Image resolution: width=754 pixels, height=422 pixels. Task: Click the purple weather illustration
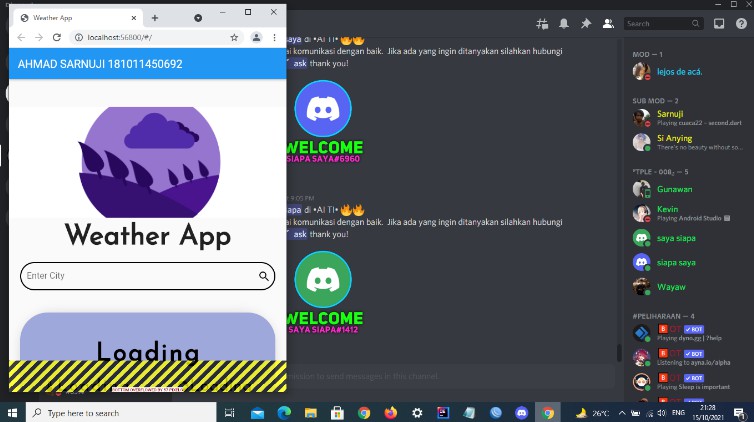149,162
